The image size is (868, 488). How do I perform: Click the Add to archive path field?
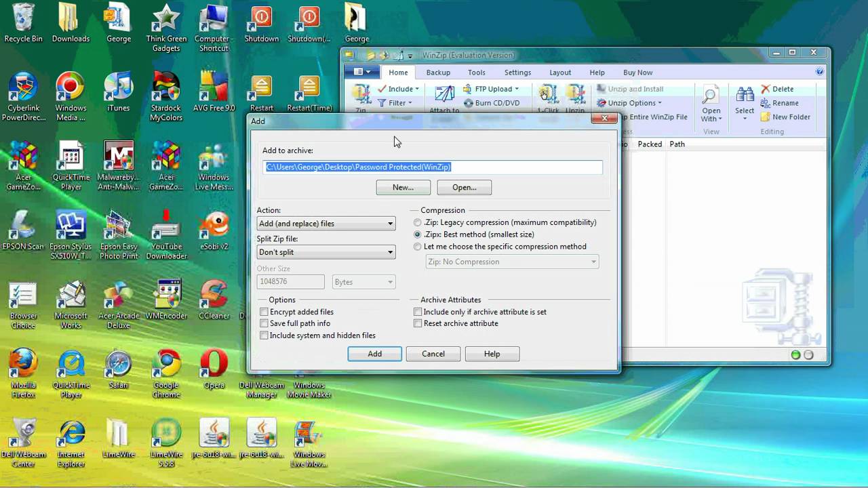pos(433,167)
